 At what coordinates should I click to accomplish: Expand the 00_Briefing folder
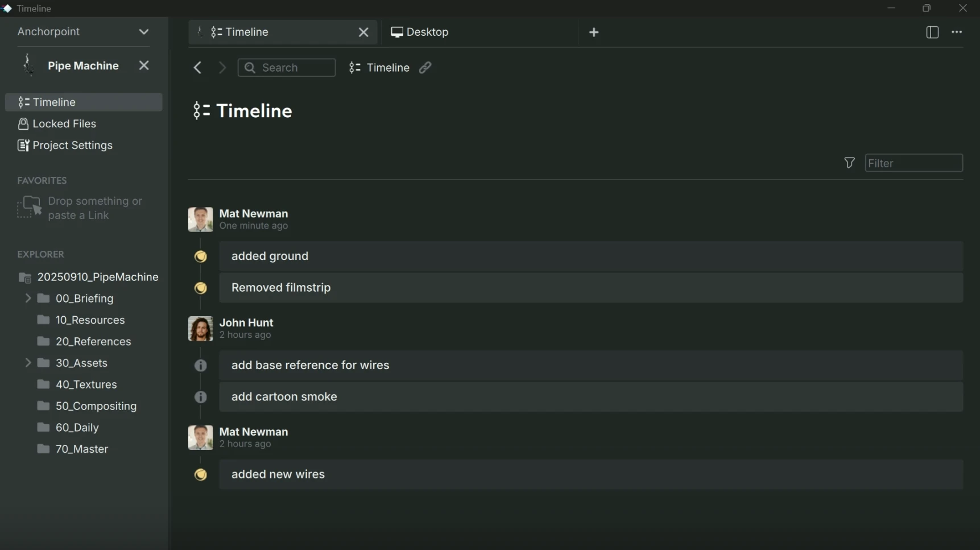click(28, 299)
